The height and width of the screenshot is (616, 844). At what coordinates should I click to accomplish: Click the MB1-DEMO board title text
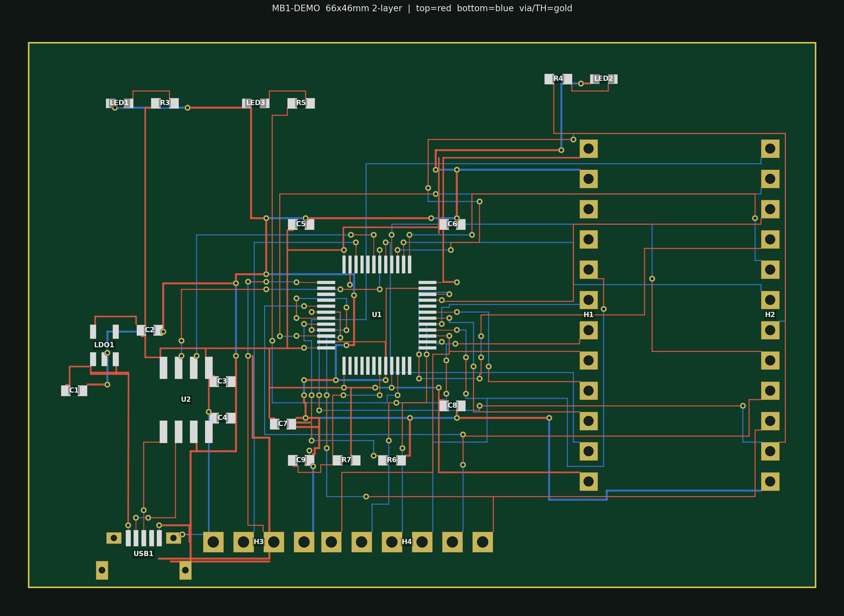coord(422,8)
